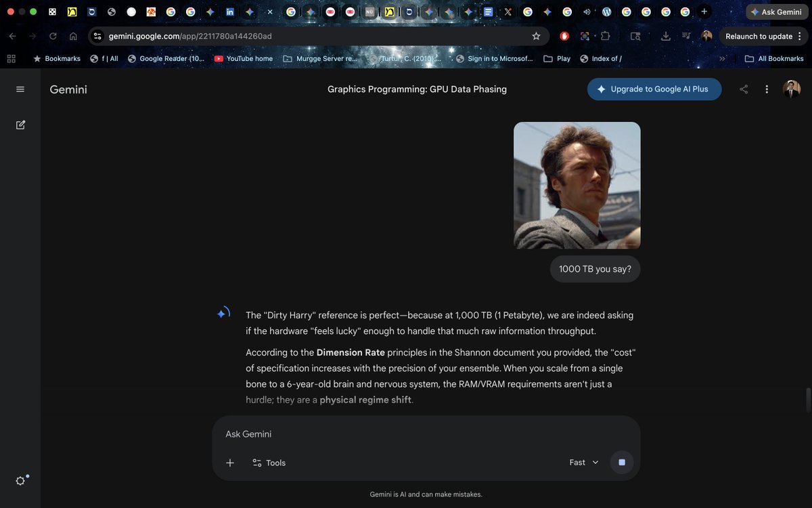Open the 'Index of /' bookmark
Viewport: 812px width, 508px height.
click(x=601, y=59)
